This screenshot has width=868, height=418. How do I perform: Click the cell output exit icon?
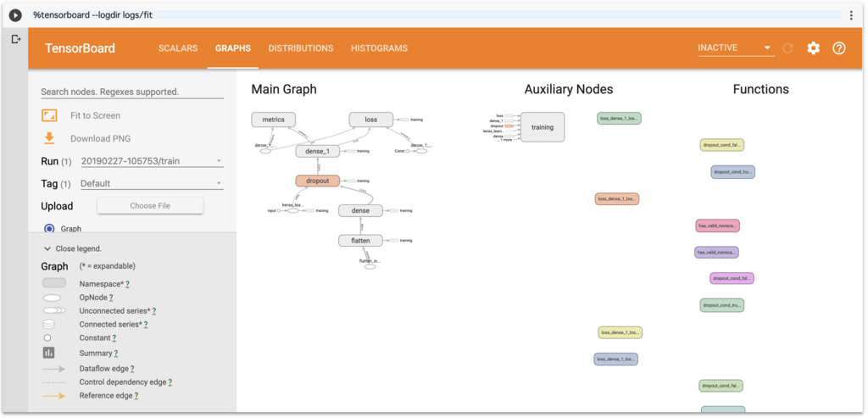(x=15, y=39)
